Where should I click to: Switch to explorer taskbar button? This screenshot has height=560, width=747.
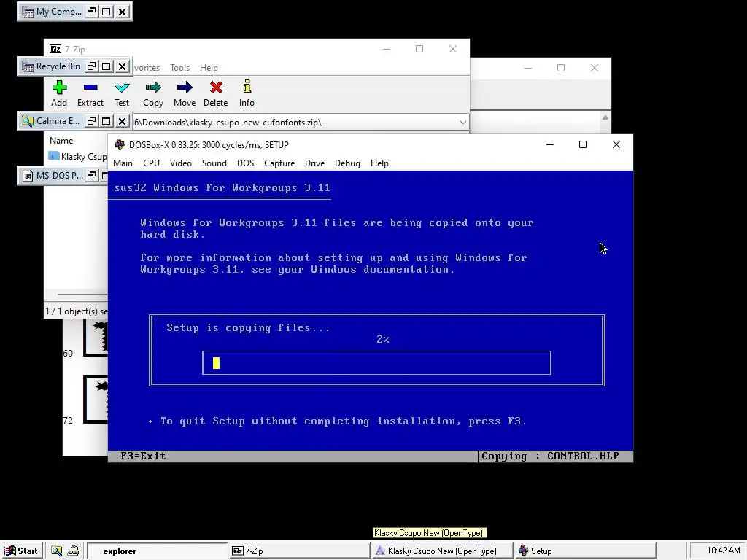158,551
